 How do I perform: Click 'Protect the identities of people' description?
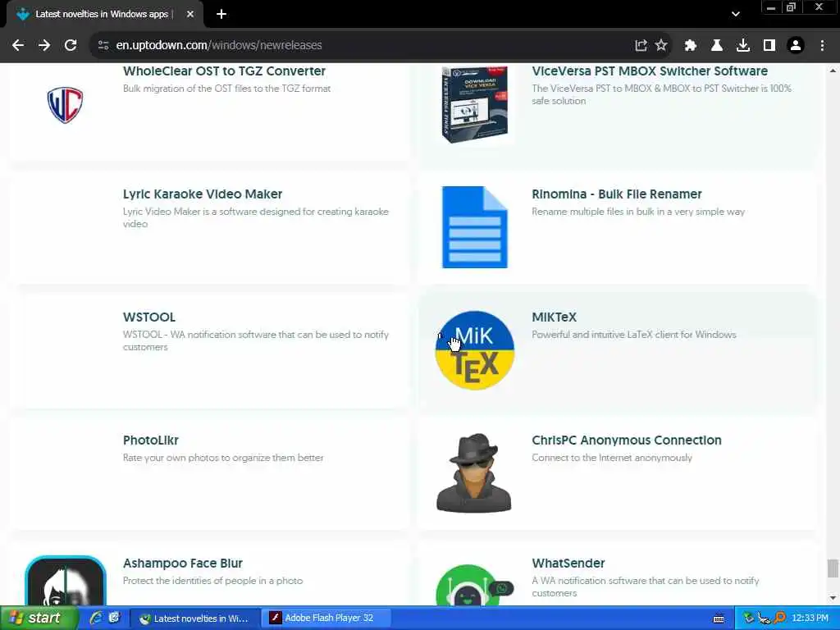pos(212,581)
